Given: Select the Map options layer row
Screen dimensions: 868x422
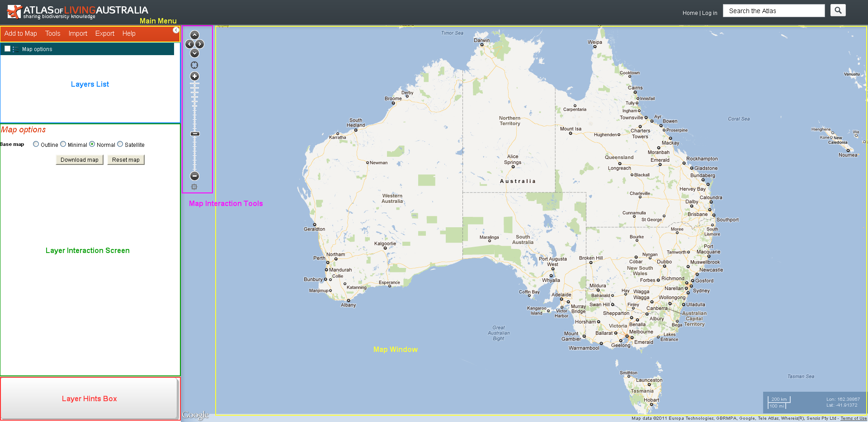Looking at the screenshot, I should tap(87, 49).
